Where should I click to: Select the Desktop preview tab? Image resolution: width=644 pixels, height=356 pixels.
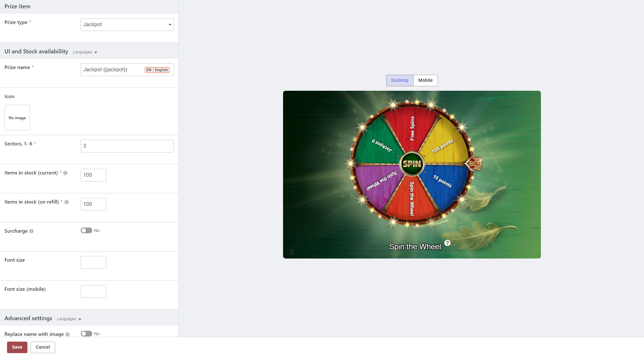400,81
